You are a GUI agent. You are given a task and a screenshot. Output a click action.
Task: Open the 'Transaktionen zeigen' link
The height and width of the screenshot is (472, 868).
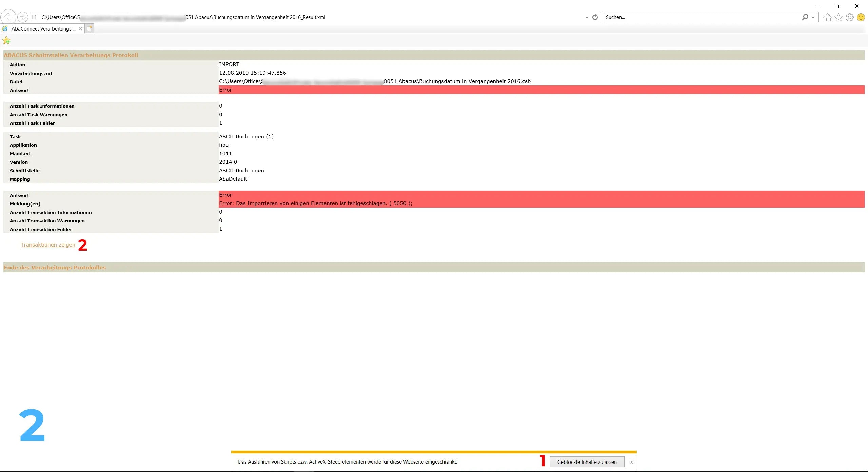48,245
